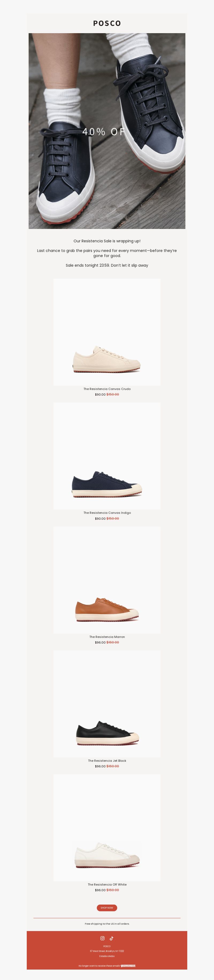Click The Resistencia Canvas Crudo title
The height and width of the screenshot is (980, 214).
107,389
